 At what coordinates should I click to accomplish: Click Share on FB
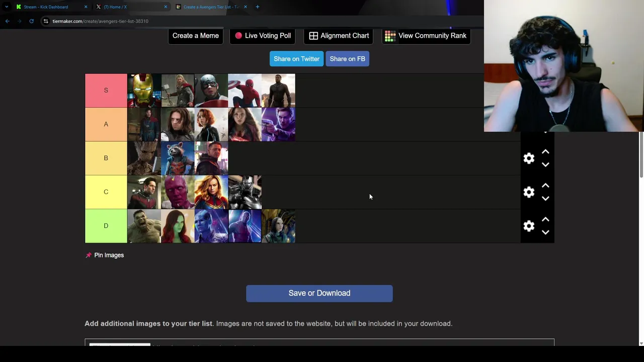click(x=347, y=59)
